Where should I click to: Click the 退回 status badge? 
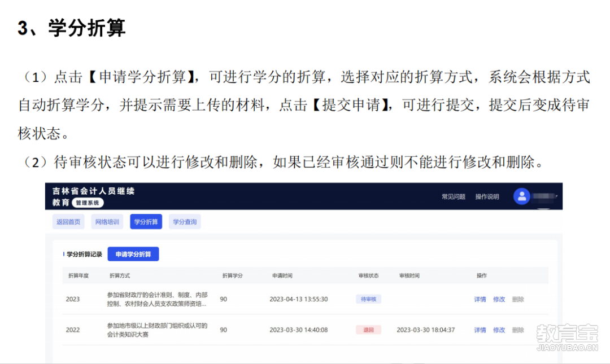pos(368,330)
